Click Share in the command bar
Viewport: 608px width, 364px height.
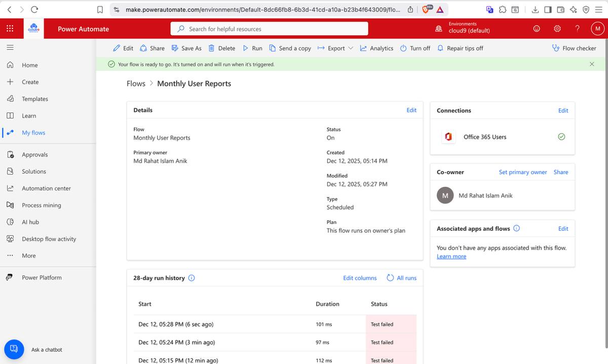click(152, 48)
